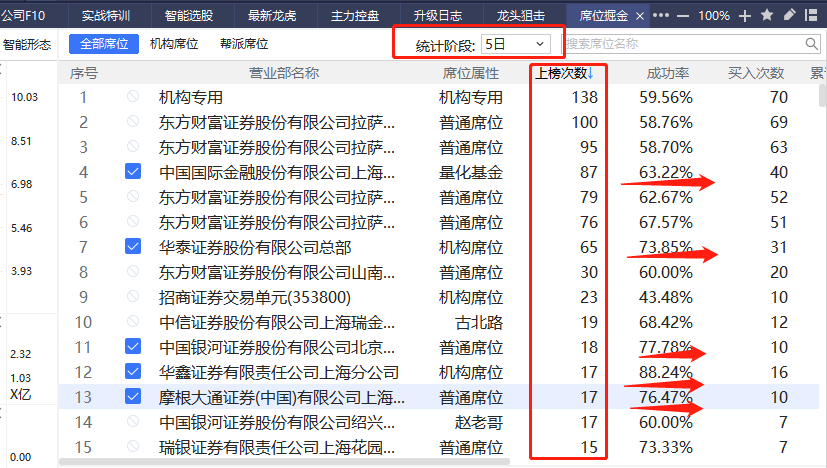Switch to the 龙头狙击 tab
The height and width of the screenshot is (468, 827).
click(521, 16)
